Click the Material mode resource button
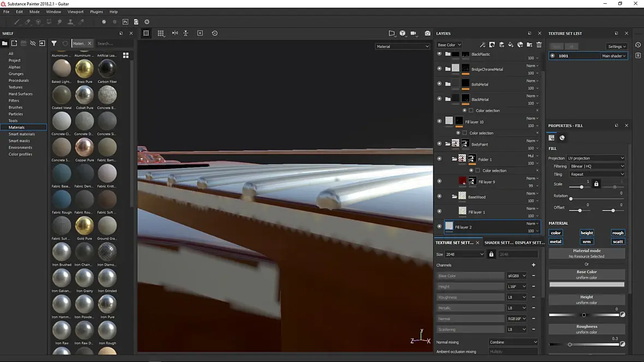The width and height of the screenshot is (644, 362). (587, 254)
